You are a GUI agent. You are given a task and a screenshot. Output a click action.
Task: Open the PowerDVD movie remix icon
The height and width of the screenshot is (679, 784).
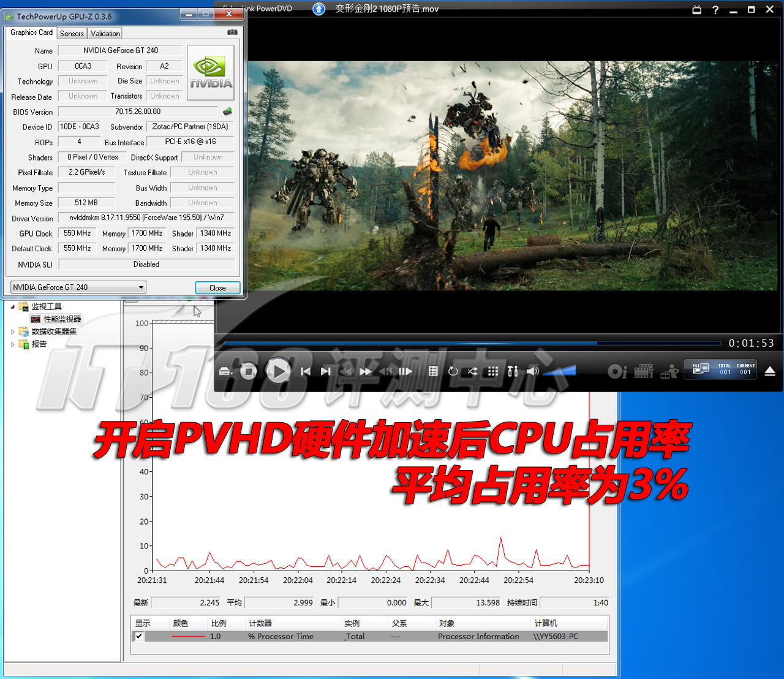669,371
